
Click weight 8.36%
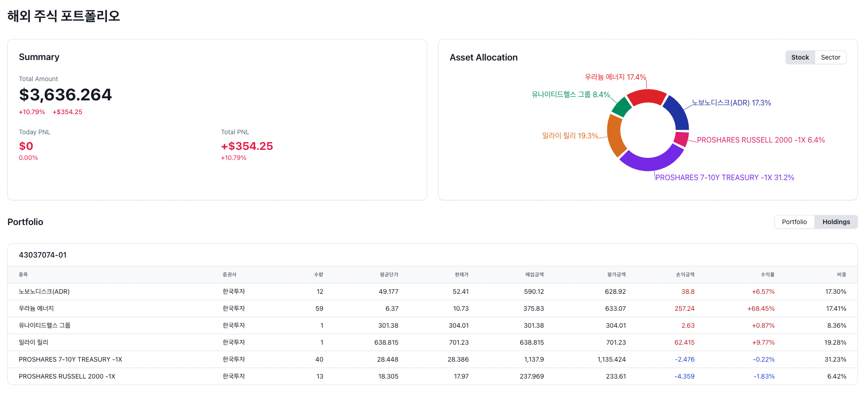click(837, 325)
